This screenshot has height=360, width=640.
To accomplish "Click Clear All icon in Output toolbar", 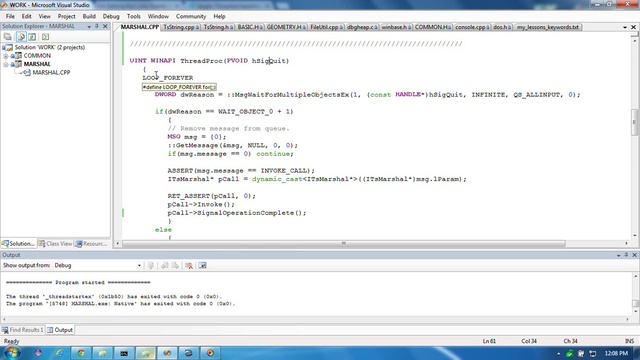I will (189, 266).
